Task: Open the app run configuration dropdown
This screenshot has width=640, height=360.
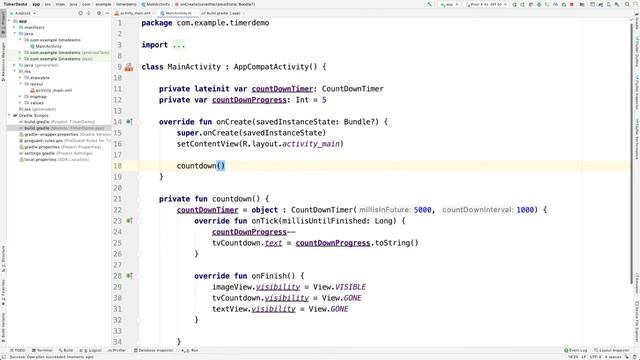Action: (x=449, y=4)
